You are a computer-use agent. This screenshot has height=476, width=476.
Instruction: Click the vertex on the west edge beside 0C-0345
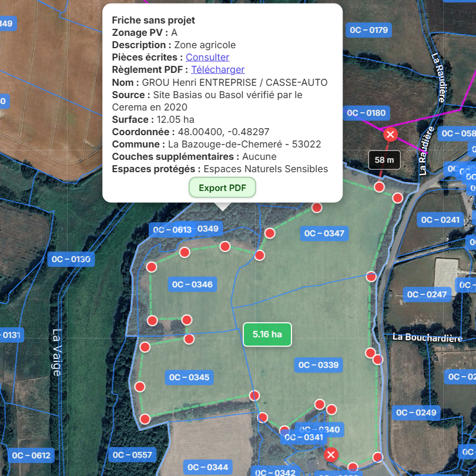[140, 386]
